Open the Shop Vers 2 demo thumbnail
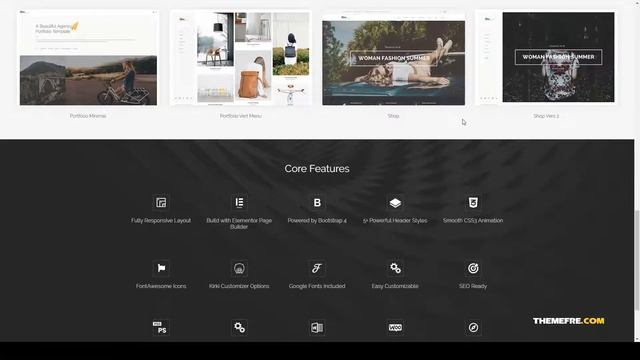Viewport: 640px width, 360px height. [546, 57]
